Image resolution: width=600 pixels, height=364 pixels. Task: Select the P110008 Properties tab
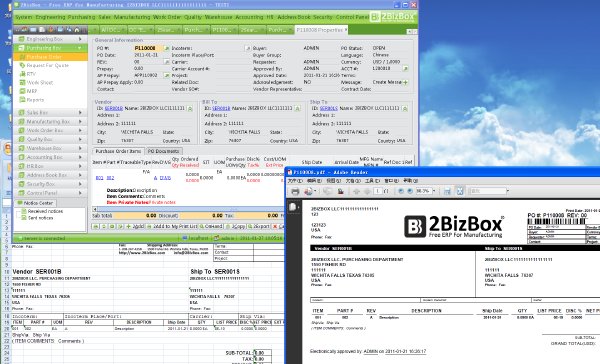(x=321, y=30)
